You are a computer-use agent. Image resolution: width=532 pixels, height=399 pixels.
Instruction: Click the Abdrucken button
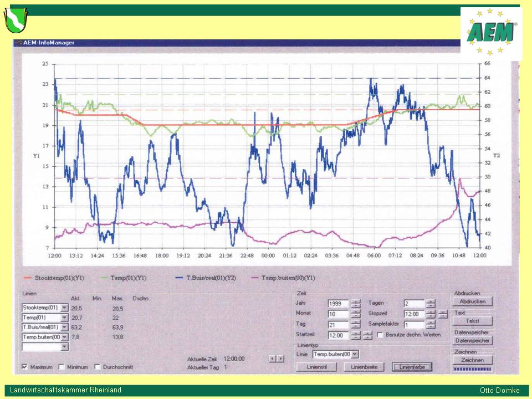[472, 301]
